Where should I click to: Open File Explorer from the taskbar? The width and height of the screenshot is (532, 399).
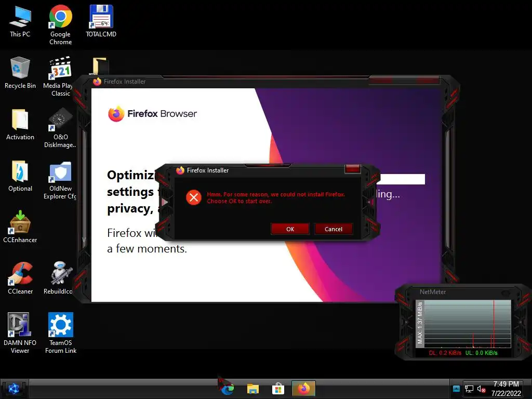(x=253, y=389)
